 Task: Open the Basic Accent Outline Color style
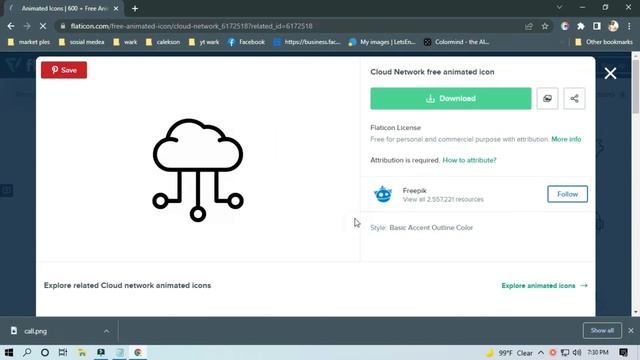point(431,228)
